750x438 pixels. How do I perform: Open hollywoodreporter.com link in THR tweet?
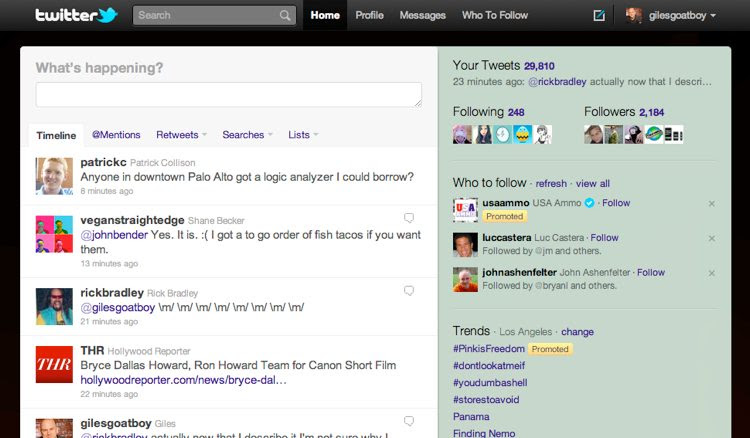(183, 380)
